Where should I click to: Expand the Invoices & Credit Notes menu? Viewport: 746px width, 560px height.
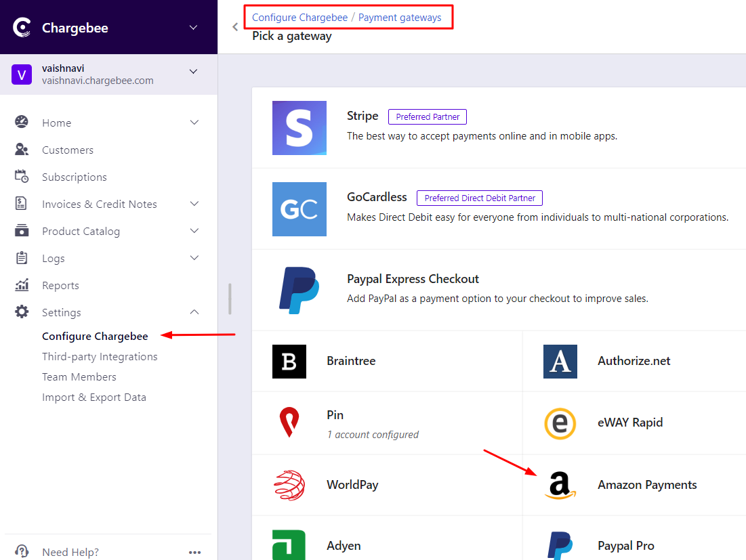tap(194, 204)
